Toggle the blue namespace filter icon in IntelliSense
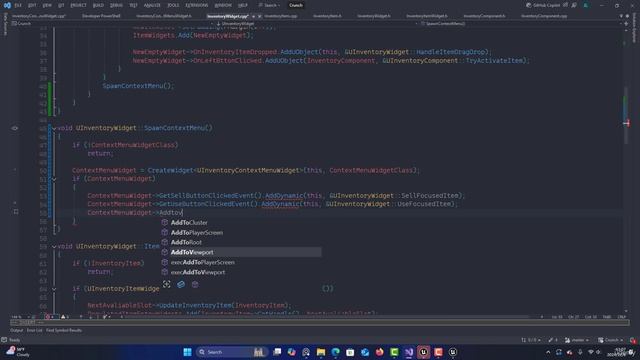 181,284
